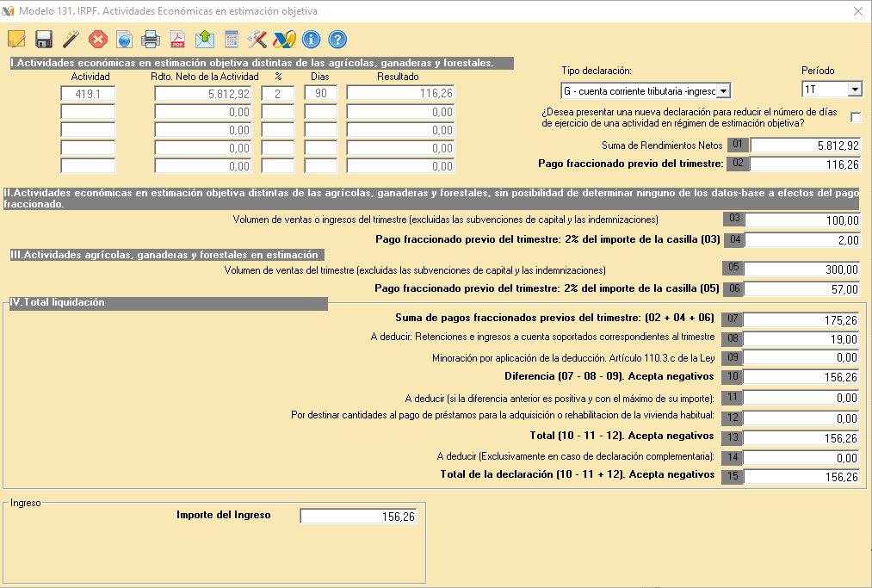Click casilla 04 field showing 2,00
Screen dimensions: 872x588
(x=802, y=239)
